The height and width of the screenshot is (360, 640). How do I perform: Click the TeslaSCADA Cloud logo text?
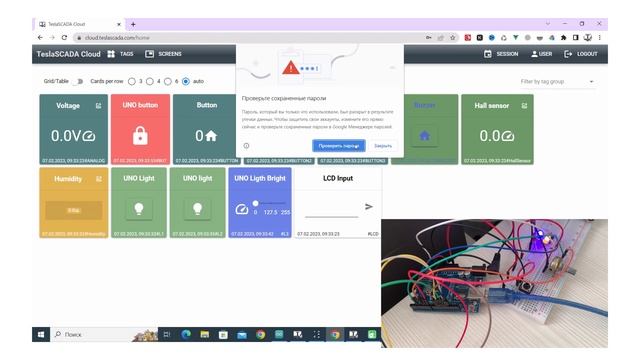pyautogui.click(x=68, y=54)
